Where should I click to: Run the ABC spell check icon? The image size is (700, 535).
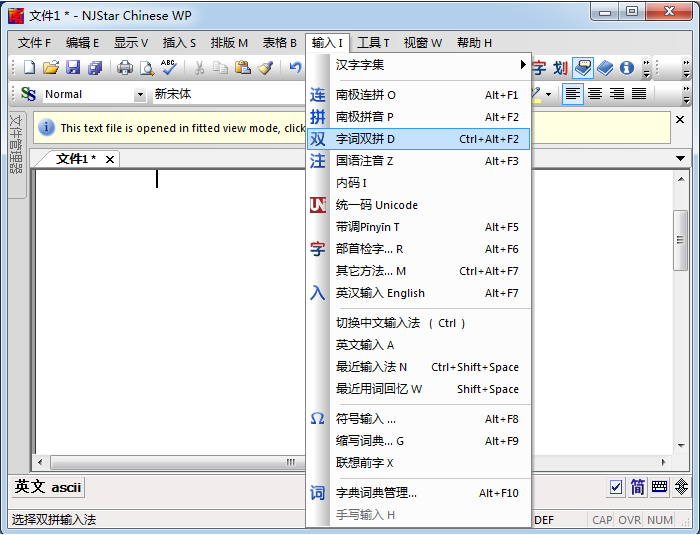point(168,68)
